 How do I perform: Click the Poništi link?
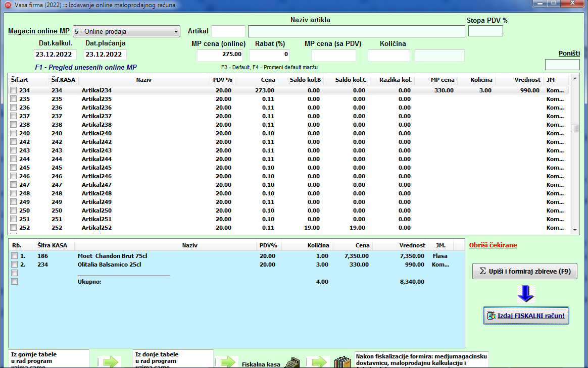[569, 53]
